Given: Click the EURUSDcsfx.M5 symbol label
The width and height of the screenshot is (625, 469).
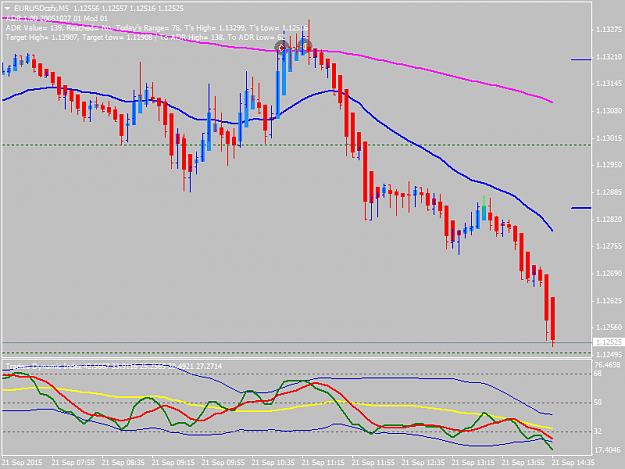Looking at the screenshot, I should pyautogui.click(x=41, y=8).
